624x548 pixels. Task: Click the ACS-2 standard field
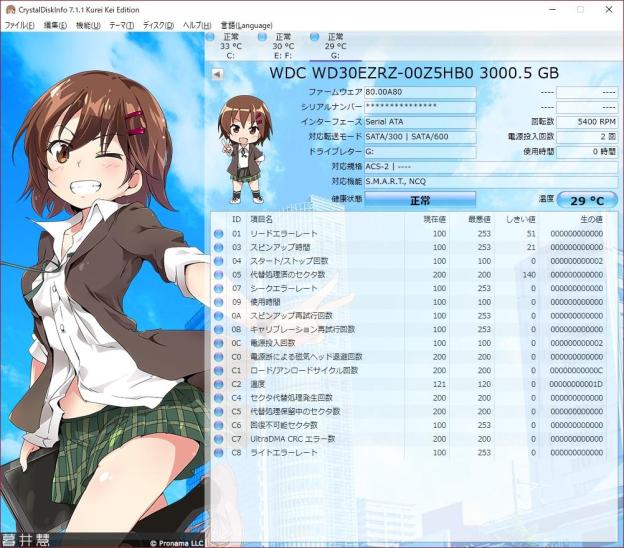point(491,167)
